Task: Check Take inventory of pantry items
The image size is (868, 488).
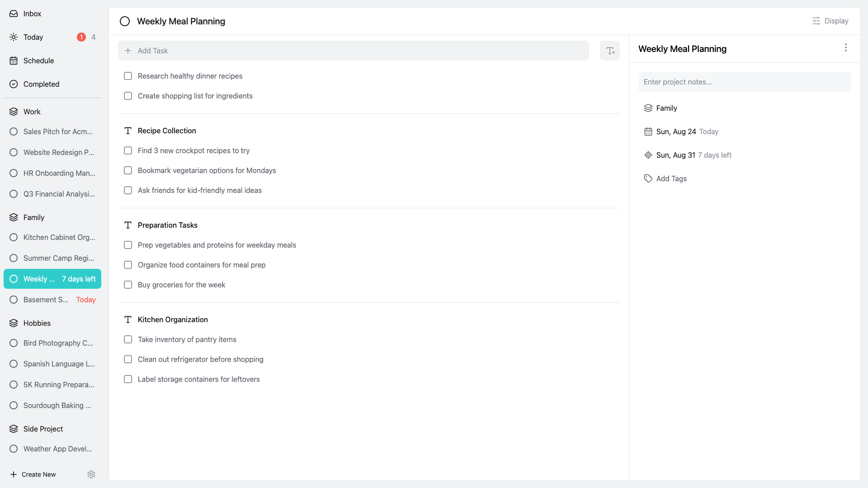Action: [x=128, y=339]
